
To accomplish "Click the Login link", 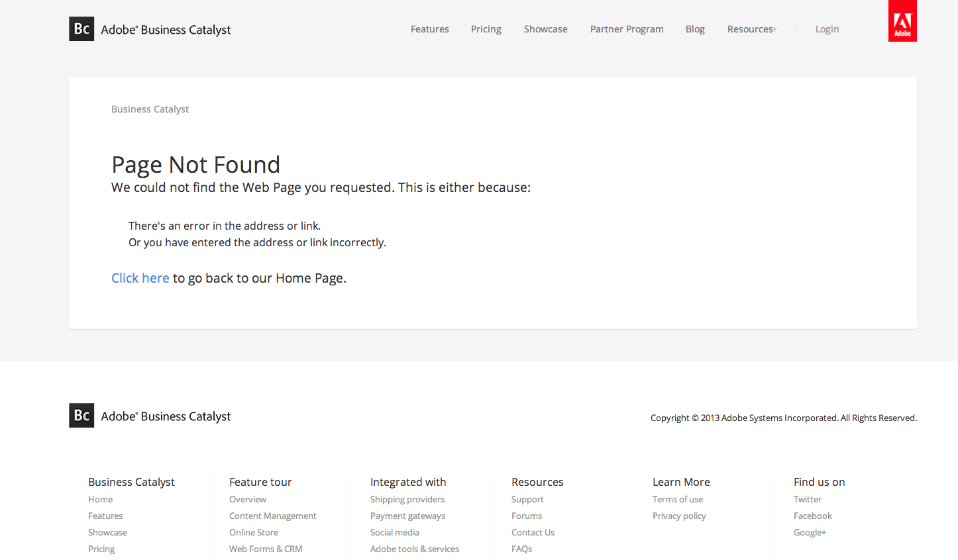I will click(x=827, y=29).
